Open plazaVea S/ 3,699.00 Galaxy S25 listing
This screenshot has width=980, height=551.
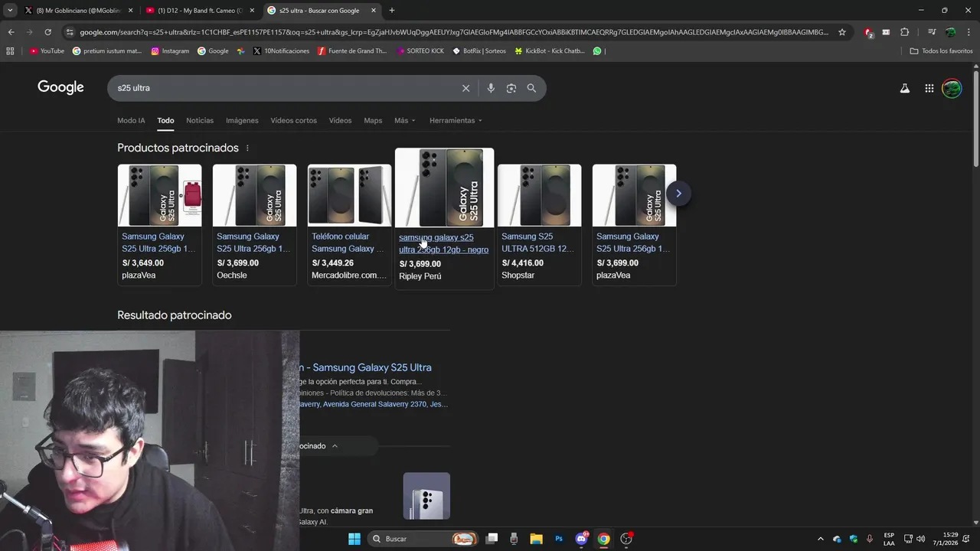(634, 224)
